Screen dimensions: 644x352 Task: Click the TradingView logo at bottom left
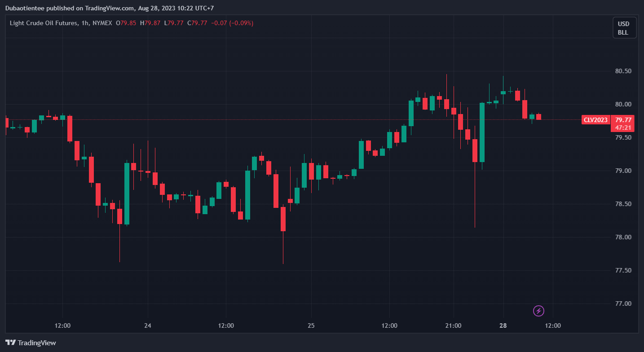(x=31, y=343)
